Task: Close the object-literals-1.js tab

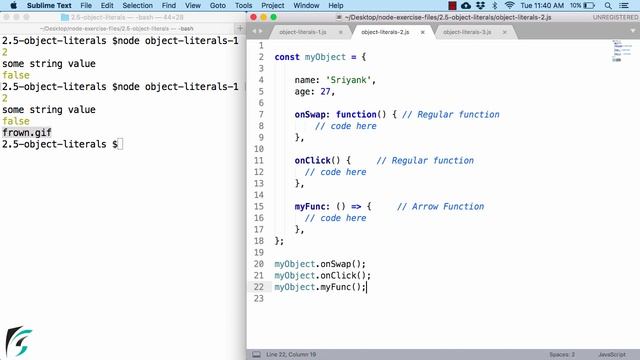Action: point(340,32)
